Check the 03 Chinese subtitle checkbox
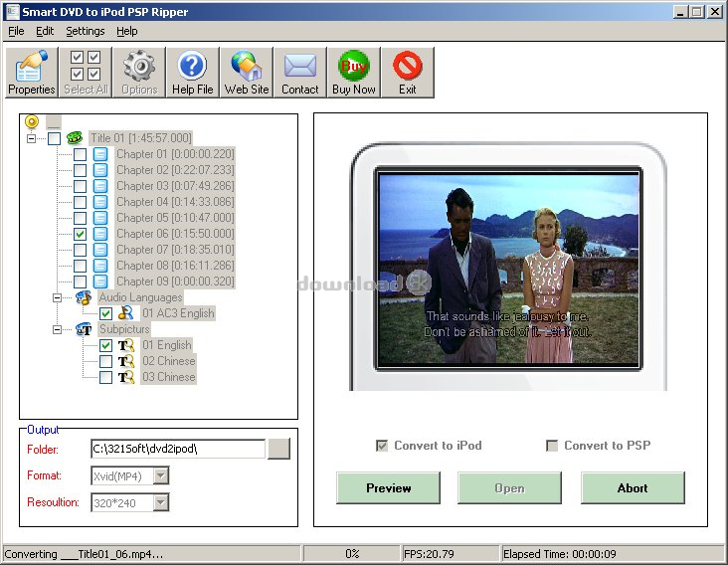This screenshot has height=565, width=728. [105, 377]
